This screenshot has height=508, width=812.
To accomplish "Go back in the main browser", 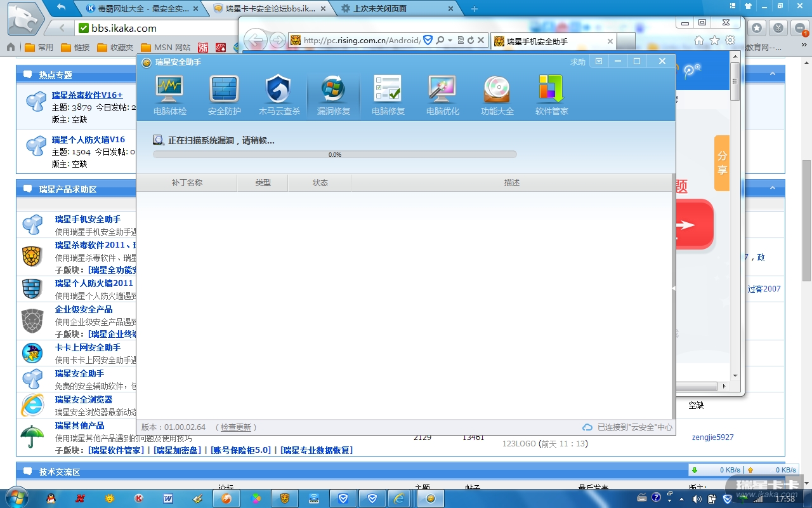I will click(62, 28).
